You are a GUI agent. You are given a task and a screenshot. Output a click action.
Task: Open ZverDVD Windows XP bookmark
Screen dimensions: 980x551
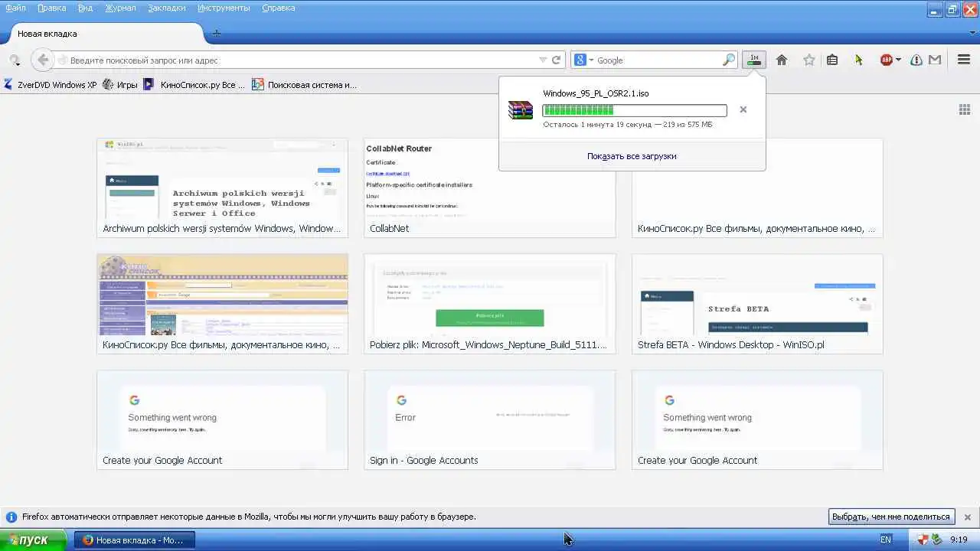(51, 85)
